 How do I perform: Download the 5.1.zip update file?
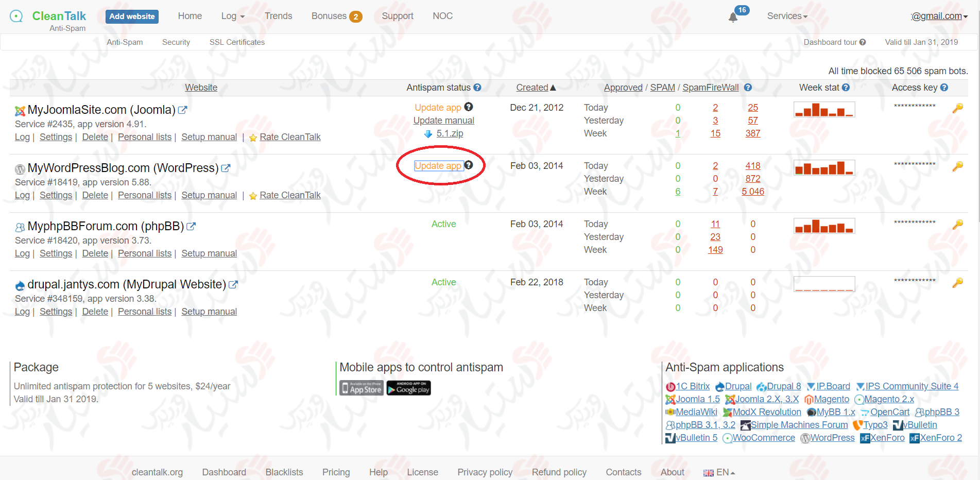[x=449, y=133]
